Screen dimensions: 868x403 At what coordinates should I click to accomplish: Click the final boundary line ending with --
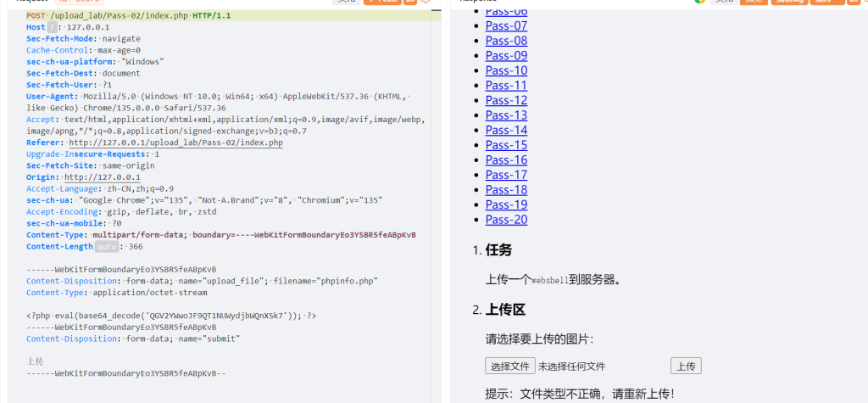click(x=125, y=373)
